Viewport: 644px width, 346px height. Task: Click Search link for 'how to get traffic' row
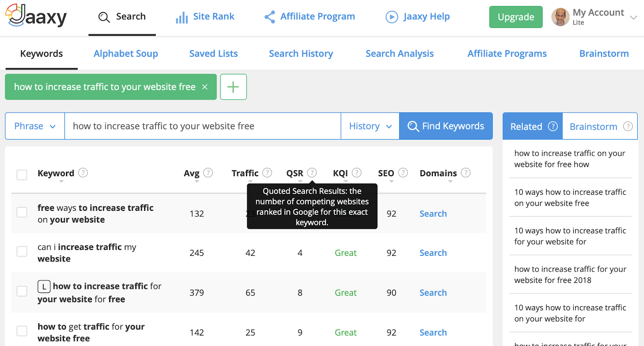[433, 332]
